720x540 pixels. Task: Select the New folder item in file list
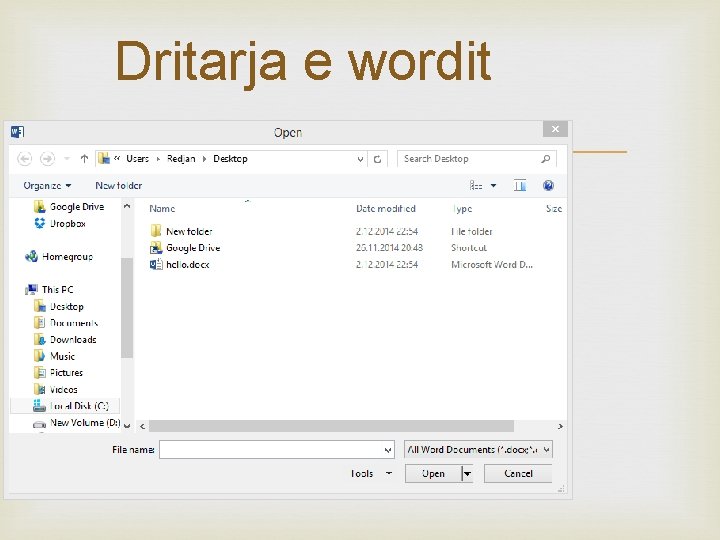(181, 231)
